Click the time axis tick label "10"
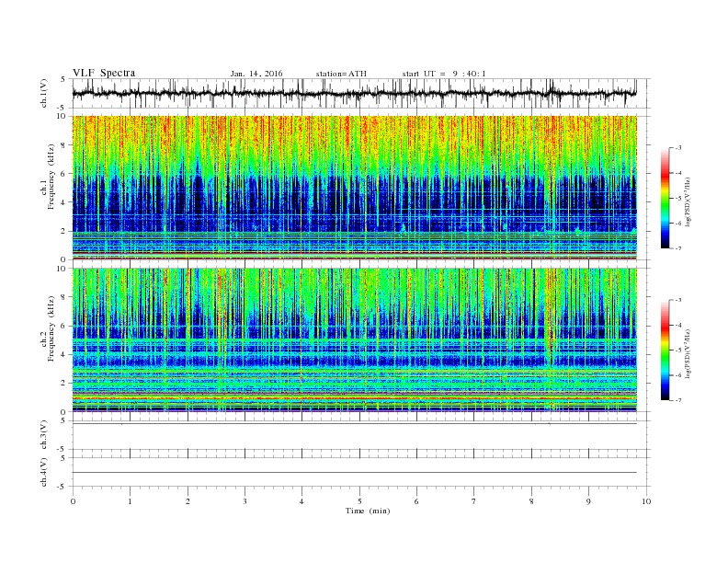 (646, 501)
